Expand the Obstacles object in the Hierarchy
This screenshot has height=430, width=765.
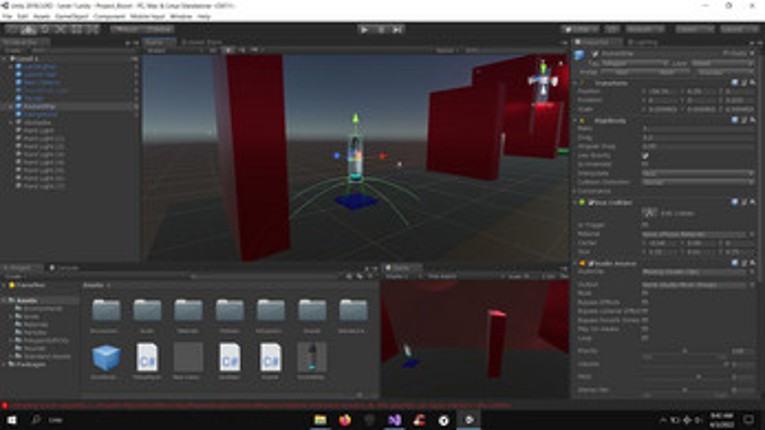pyautogui.click(x=11, y=123)
